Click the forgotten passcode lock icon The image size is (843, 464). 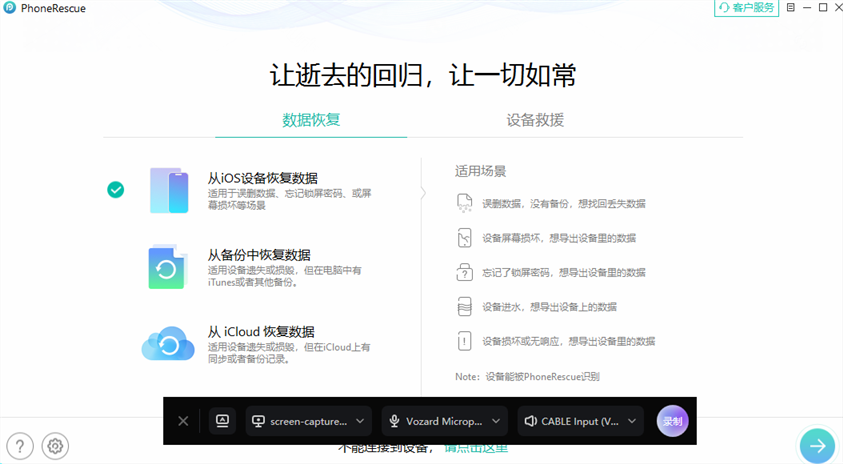click(x=465, y=272)
